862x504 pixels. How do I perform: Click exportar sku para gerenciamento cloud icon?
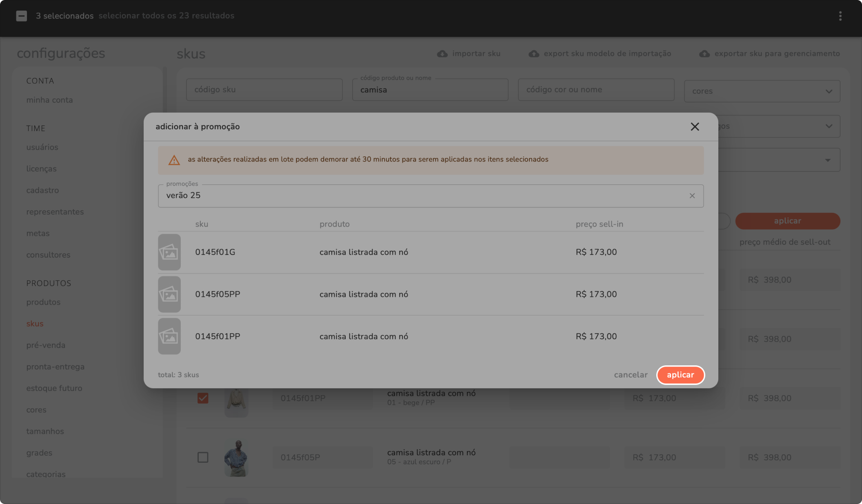point(704,54)
